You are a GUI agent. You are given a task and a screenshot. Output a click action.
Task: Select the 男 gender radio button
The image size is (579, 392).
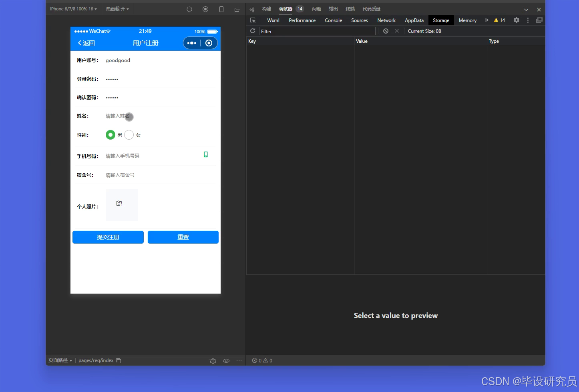pos(111,135)
